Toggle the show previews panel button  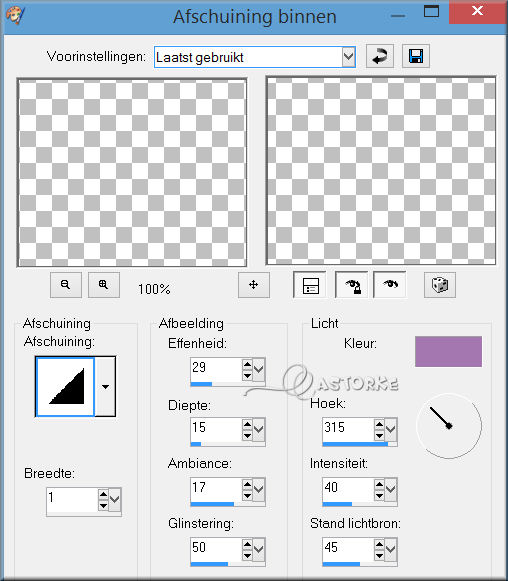310,285
